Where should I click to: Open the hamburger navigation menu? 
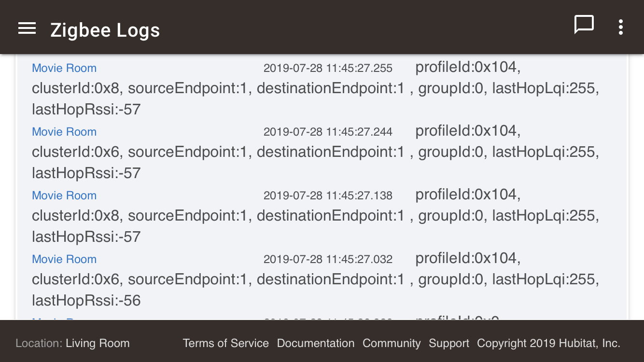pos(27,28)
